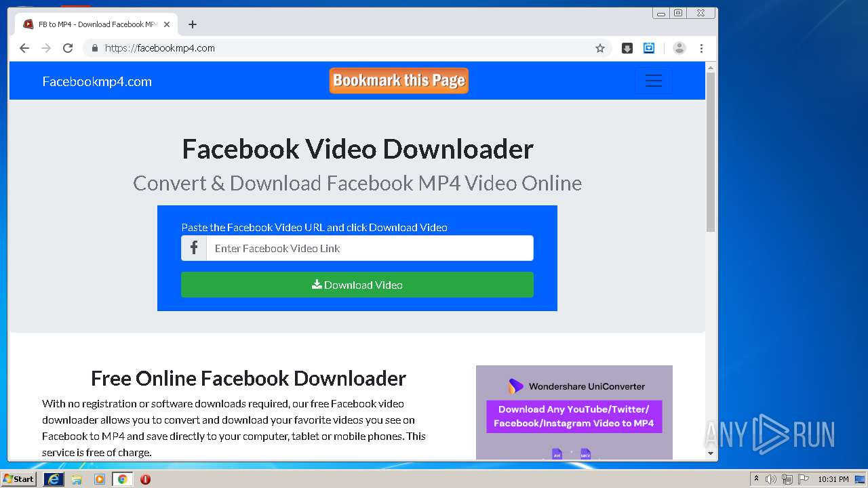Open the Windows Start menu

(x=18, y=479)
